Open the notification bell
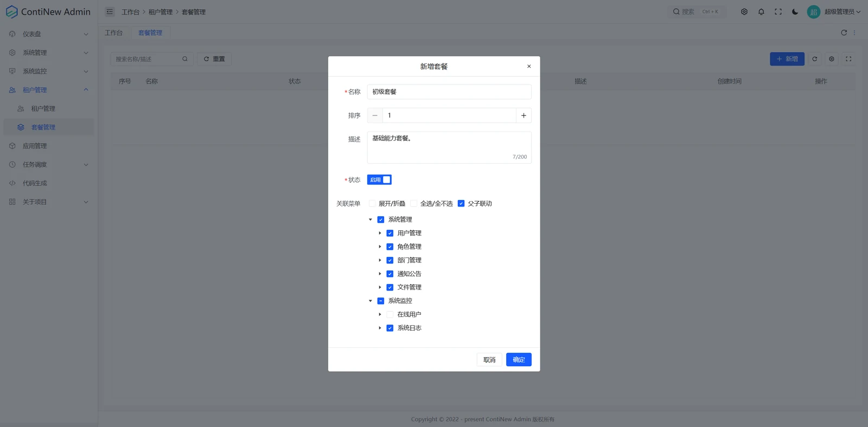 point(761,11)
